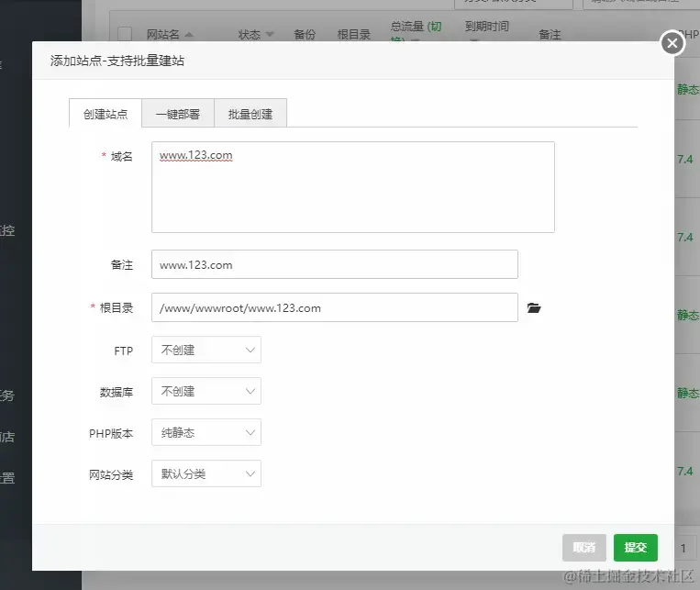This screenshot has width=700, height=590.
Task: Click the folder browse icon beside 根目录
Action: point(533,307)
